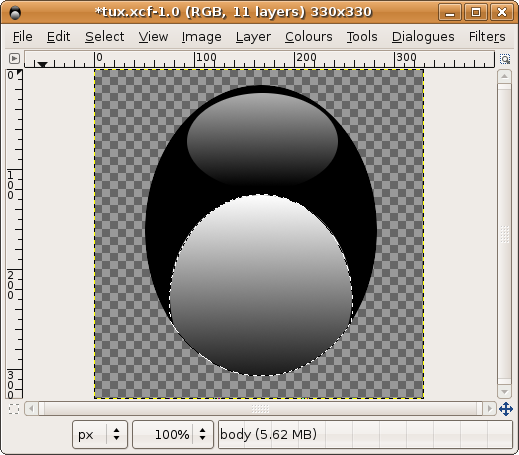The image size is (519, 455).
Task: Open the px units dropdown
Action: tap(100, 434)
